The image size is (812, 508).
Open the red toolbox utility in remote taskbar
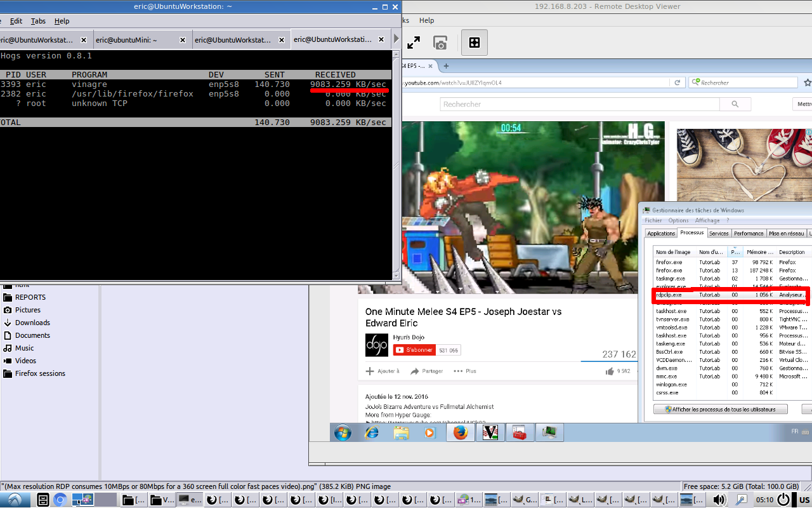pyautogui.click(x=520, y=432)
